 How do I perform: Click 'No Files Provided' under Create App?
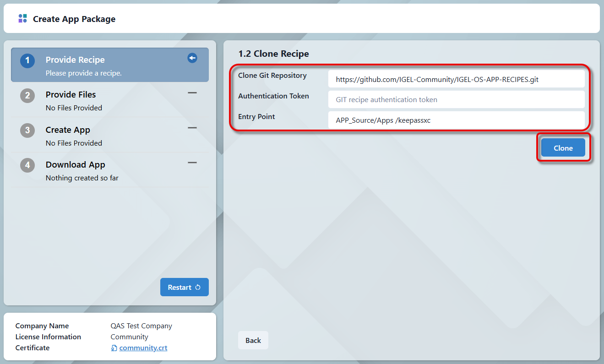coord(74,143)
